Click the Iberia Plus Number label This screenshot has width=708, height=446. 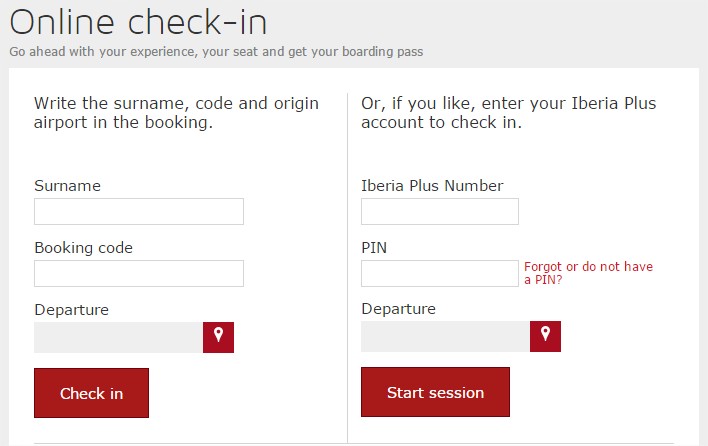432,186
